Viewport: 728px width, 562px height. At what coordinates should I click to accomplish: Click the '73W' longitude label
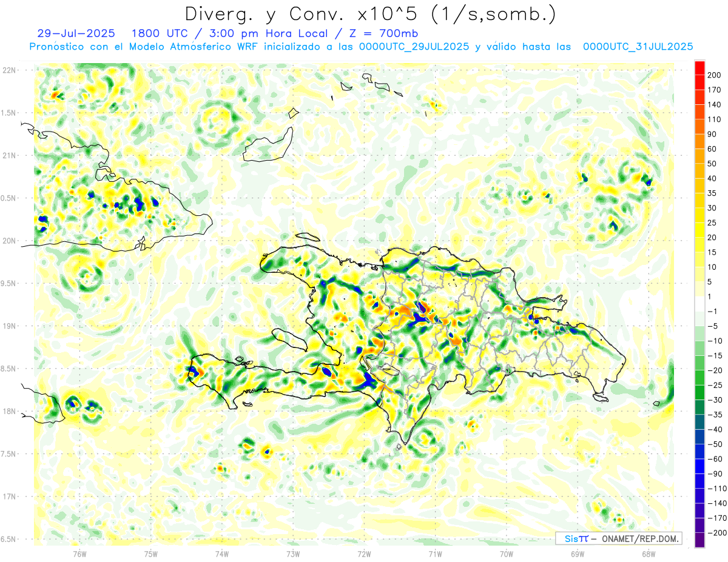[x=293, y=553]
